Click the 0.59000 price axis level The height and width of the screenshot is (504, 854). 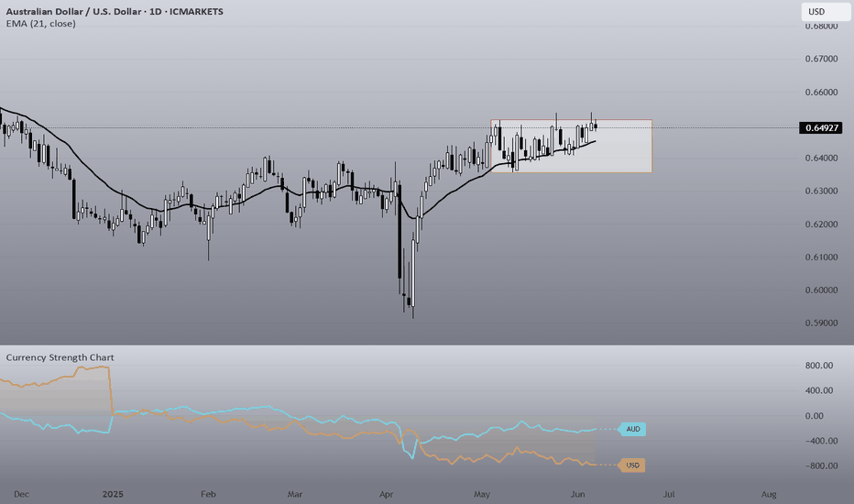pos(821,323)
